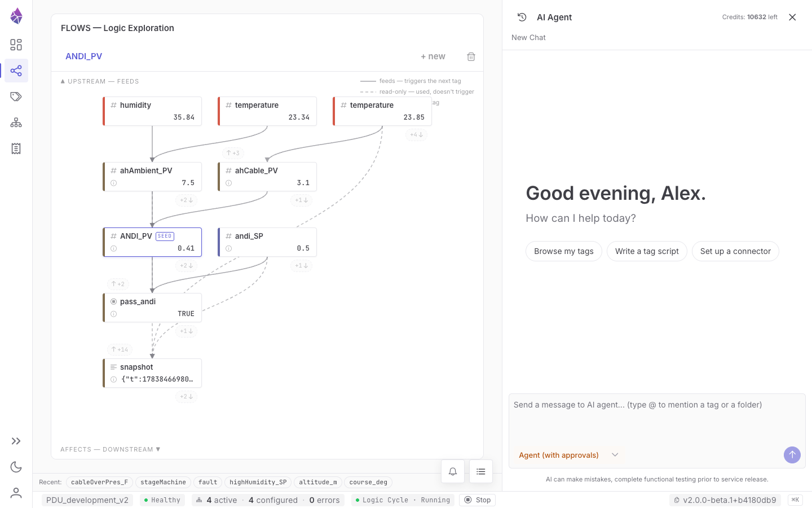Stop the logic cycle

(478, 500)
